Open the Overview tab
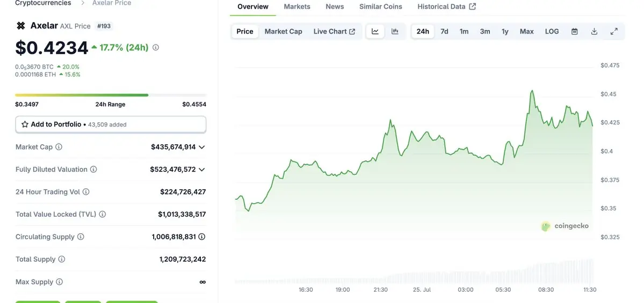 pyautogui.click(x=253, y=6)
